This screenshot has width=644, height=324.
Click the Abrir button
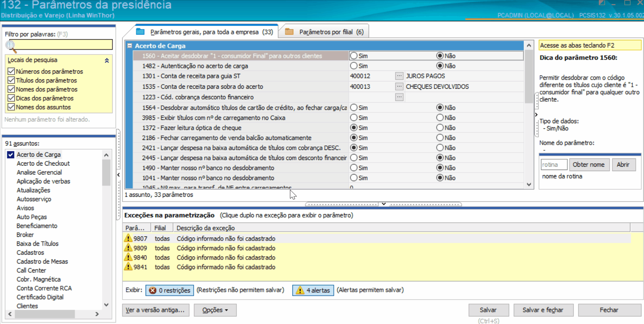coord(624,165)
